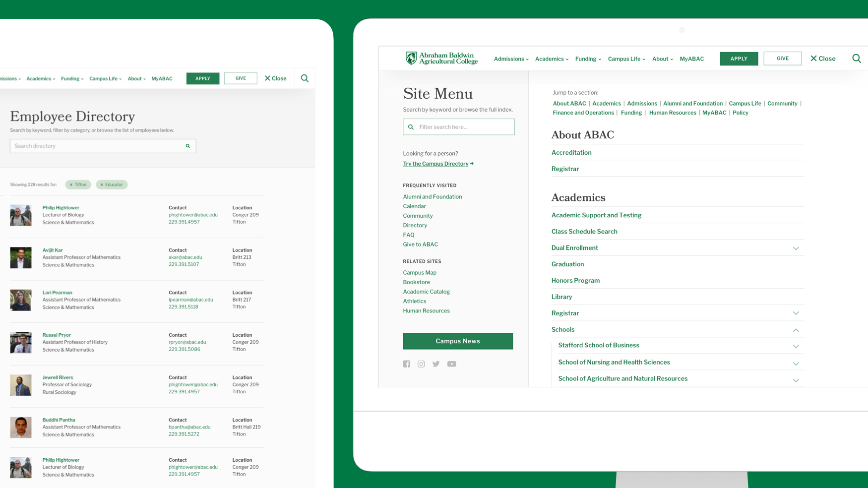Click GIVE button in Employee Directory header

[241, 78]
